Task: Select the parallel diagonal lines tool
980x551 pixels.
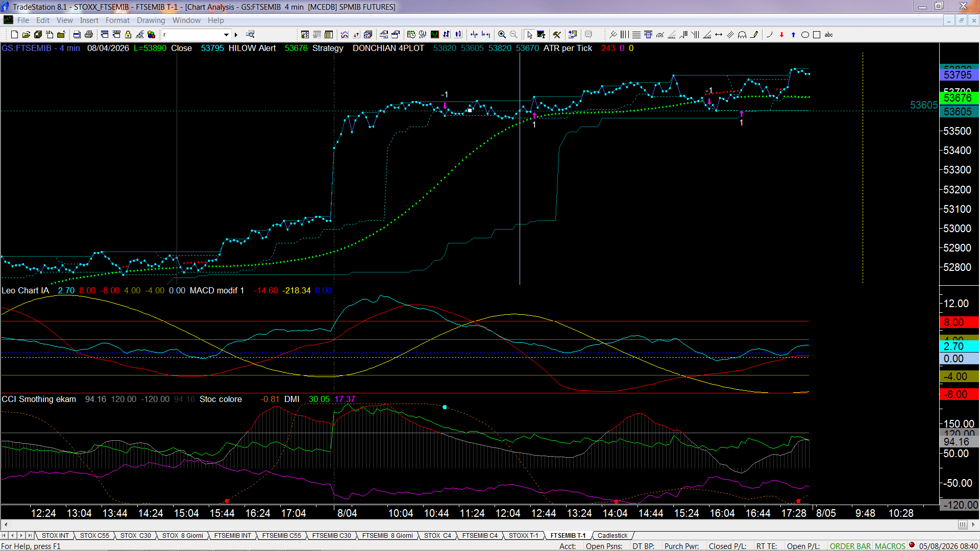Action: tap(730, 35)
